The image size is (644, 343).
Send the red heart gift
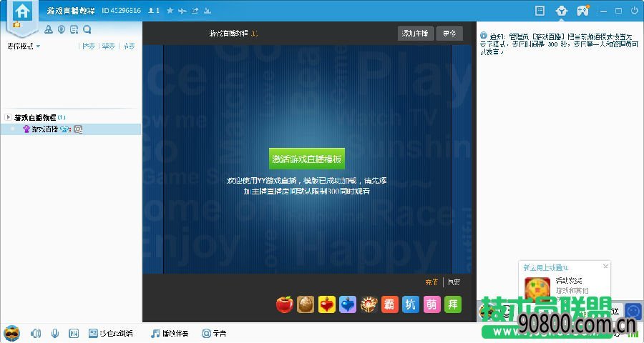click(326, 304)
